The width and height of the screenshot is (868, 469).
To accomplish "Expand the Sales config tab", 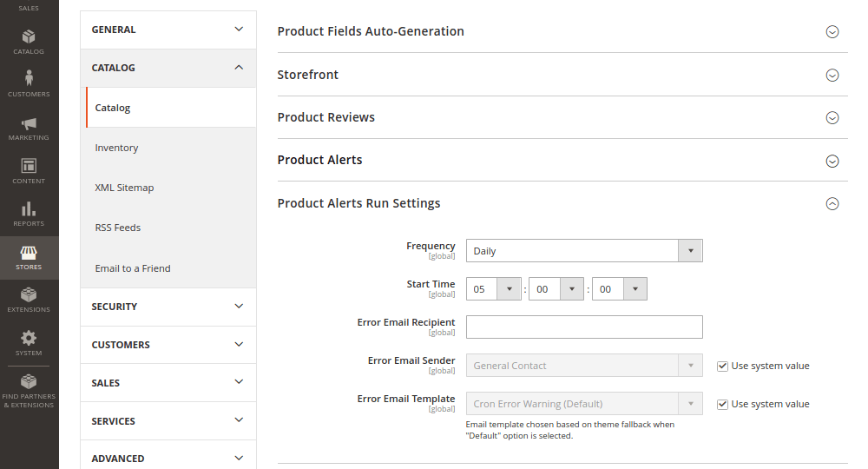I will click(x=168, y=383).
